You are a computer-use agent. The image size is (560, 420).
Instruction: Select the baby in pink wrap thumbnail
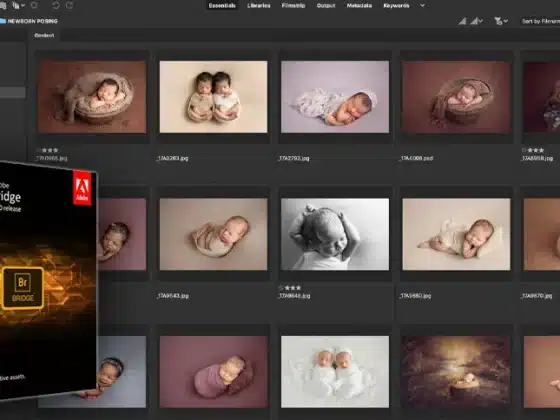click(213, 372)
